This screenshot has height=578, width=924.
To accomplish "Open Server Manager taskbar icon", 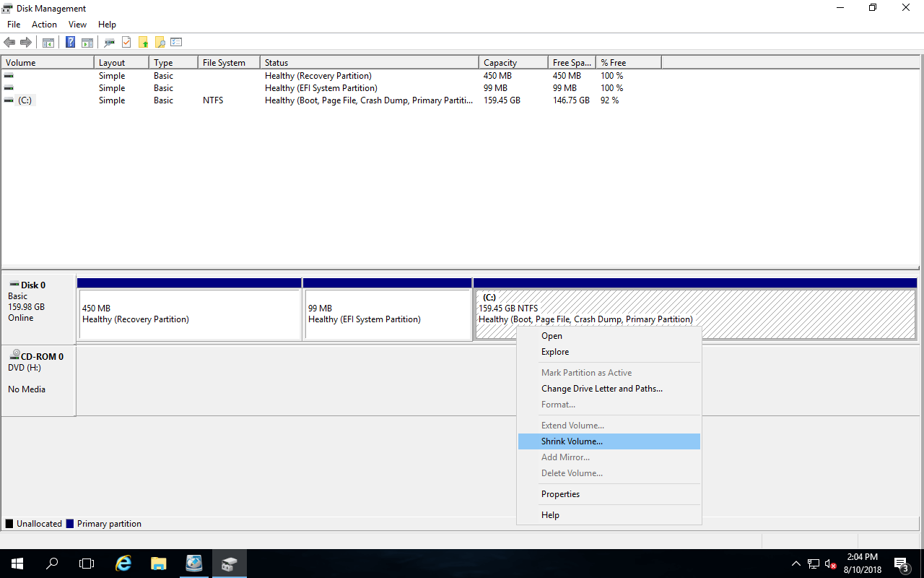I will click(194, 564).
